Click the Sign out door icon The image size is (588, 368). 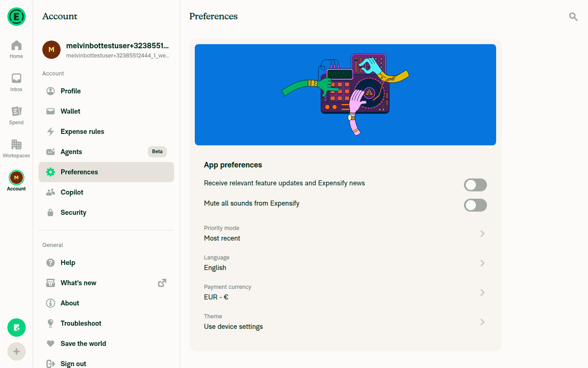(x=51, y=364)
